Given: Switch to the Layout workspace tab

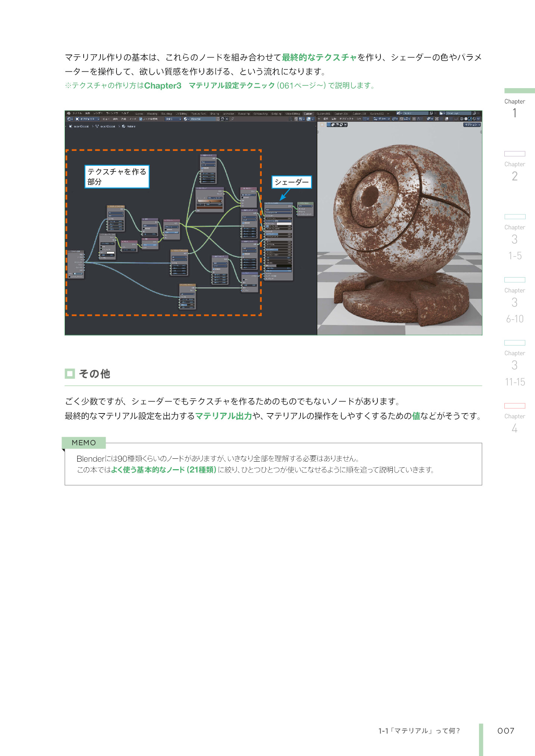Looking at the screenshot, I should 139,114.
